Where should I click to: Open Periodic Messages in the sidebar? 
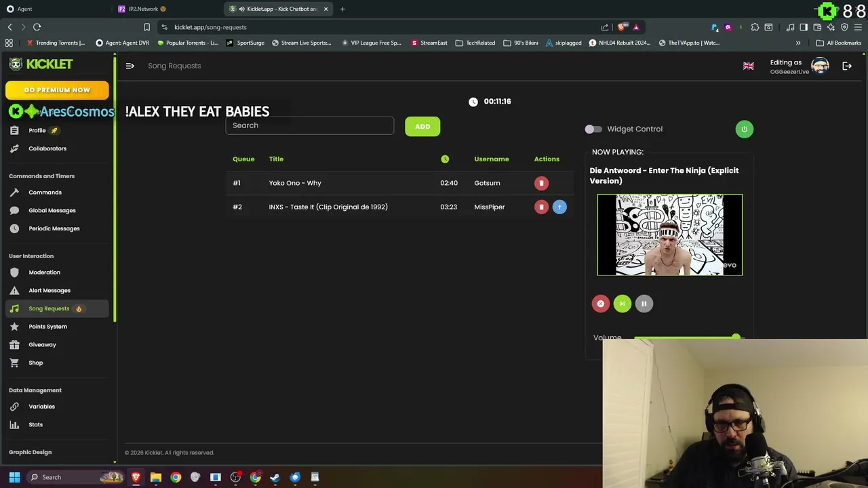tap(54, 228)
